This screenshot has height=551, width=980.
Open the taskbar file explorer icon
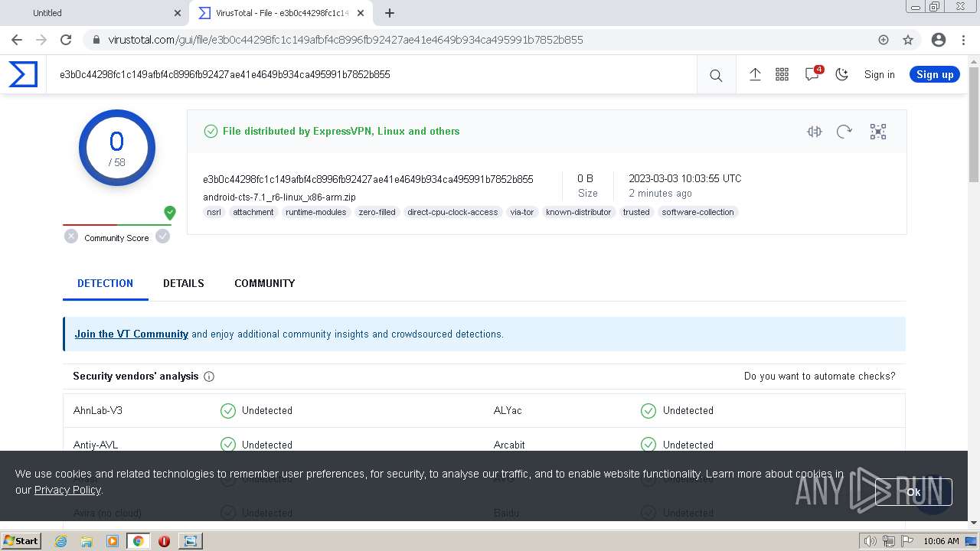click(x=87, y=541)
